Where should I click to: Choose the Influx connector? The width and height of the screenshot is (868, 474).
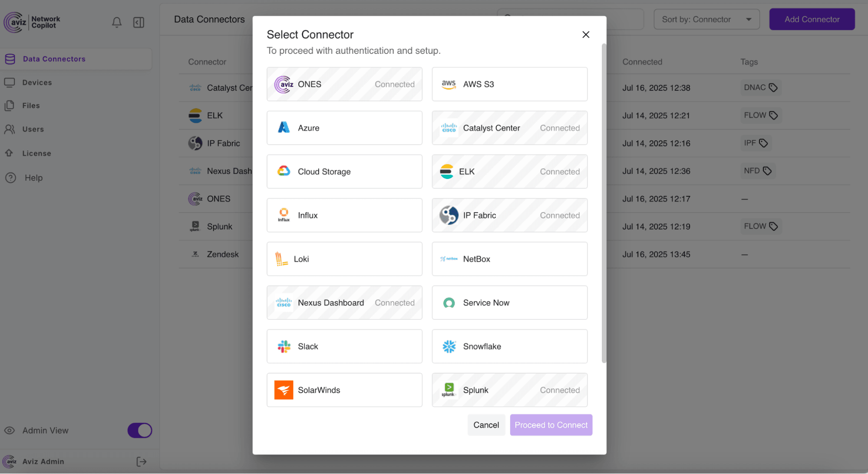tap(344, 215)
